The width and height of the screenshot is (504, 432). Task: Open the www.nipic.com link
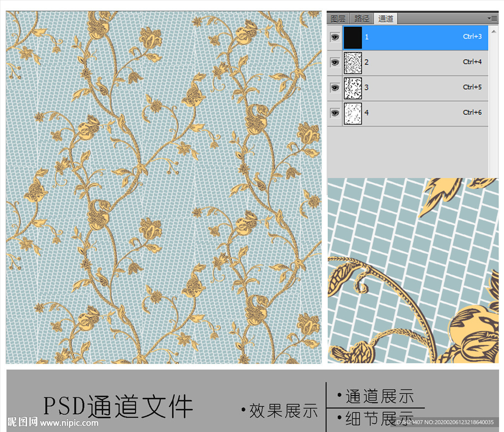click(69, 423)
